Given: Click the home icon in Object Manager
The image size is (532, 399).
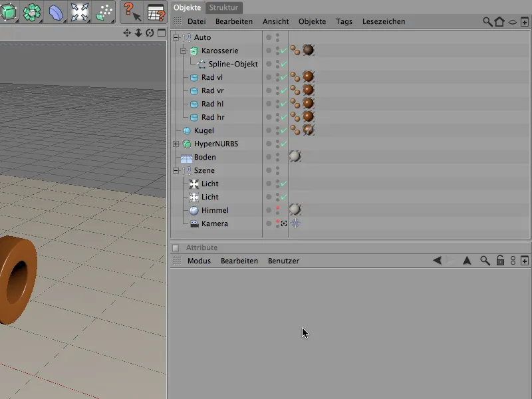Looking at the screenshot, I should [499, 21].
